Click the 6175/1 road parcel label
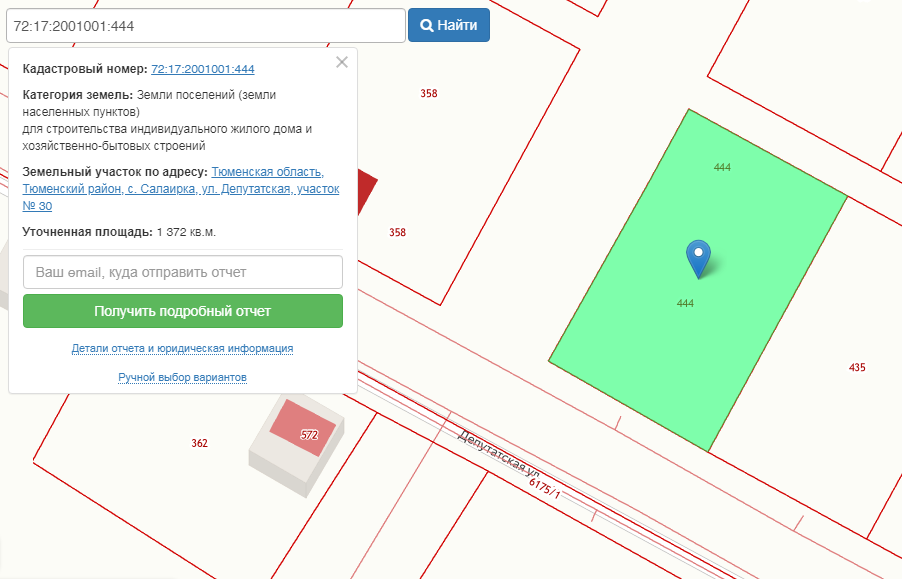This screenshot has width=902, height=579. pos(545,488)
